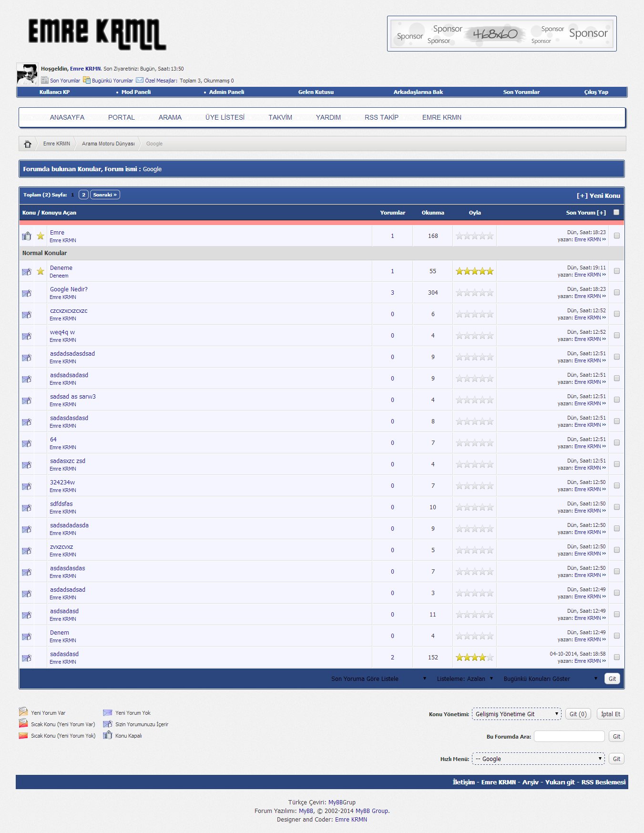Click the İptal Et button
The image size is (644, 833).
611,714
